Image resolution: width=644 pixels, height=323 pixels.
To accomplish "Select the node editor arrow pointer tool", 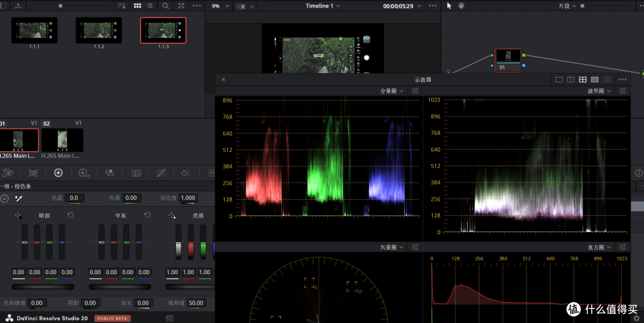I will 449,6.
